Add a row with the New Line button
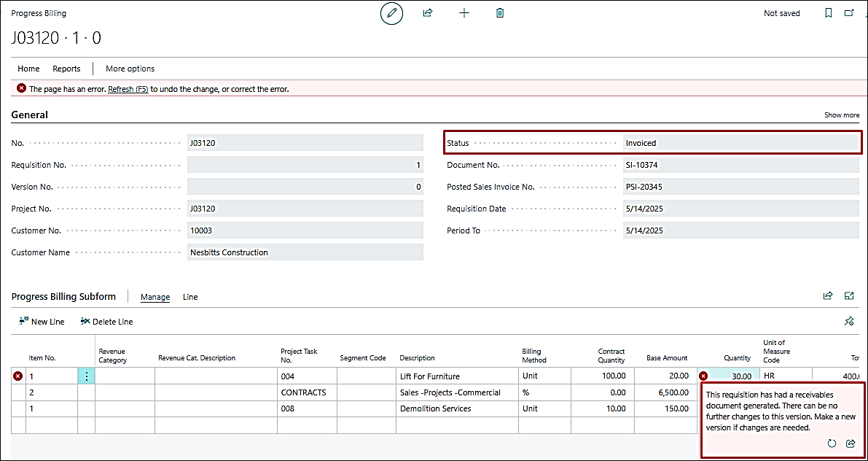Screen dimensions: 868x461 [x=42, y=322]
